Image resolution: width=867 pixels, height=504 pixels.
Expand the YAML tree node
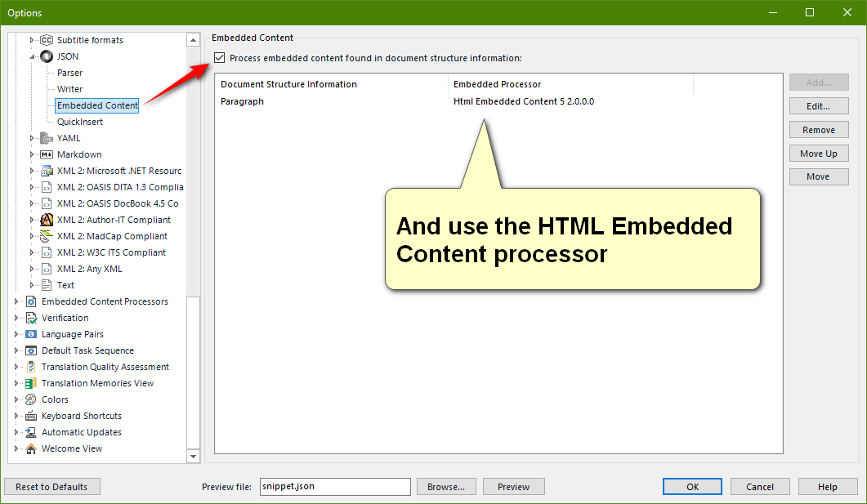coord(32,138)
